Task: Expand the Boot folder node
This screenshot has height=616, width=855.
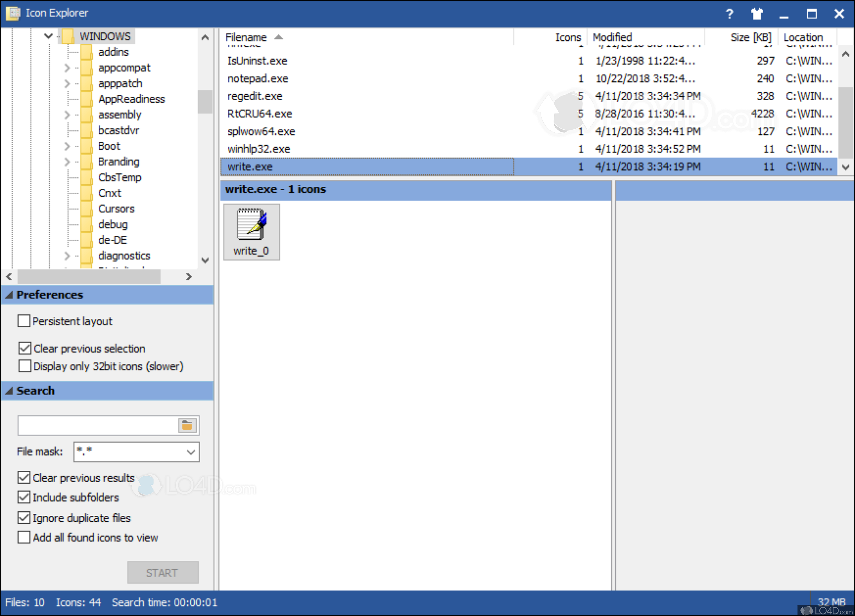Action: tap(67, 146)
